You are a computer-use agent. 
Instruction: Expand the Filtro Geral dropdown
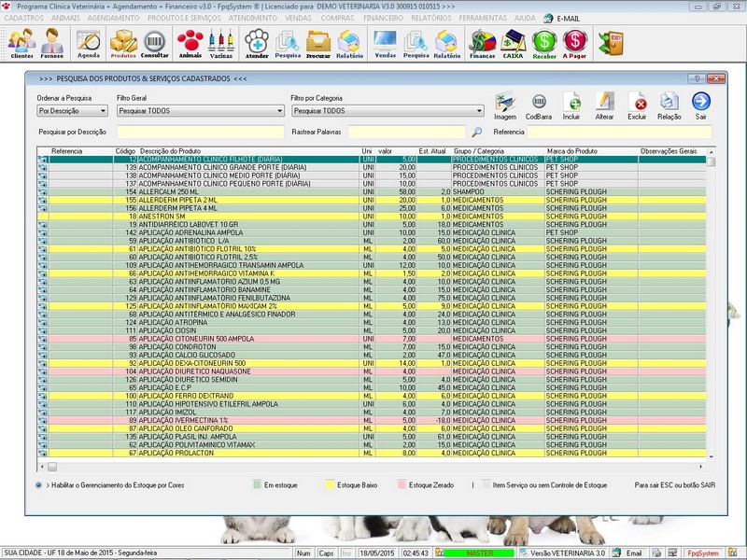point(200,110)
